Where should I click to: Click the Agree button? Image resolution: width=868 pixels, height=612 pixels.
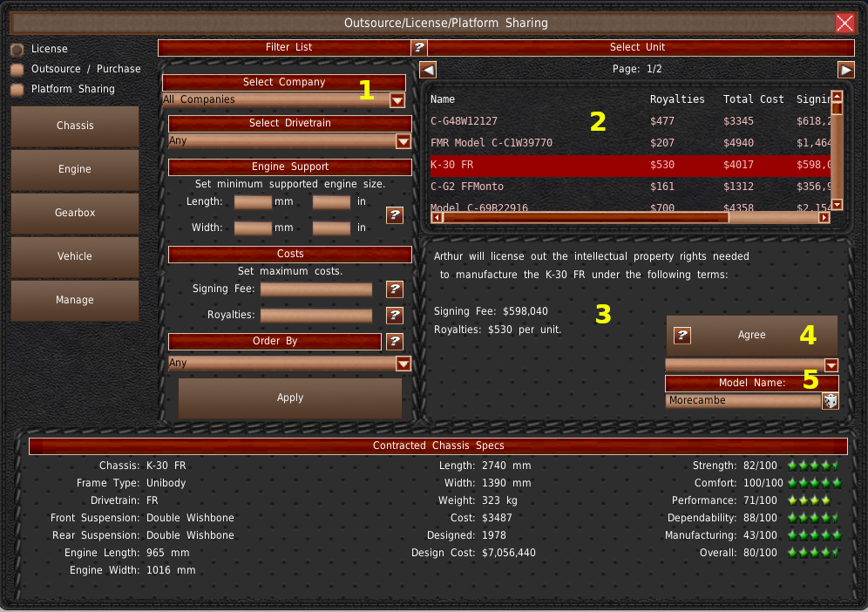click(x=752, y=336)
